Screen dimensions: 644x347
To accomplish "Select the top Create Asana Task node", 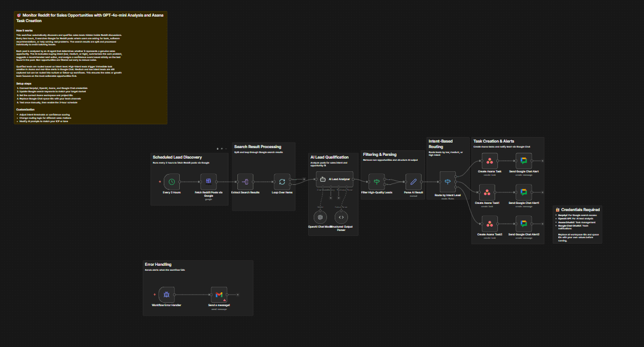I will click(489, 161).
